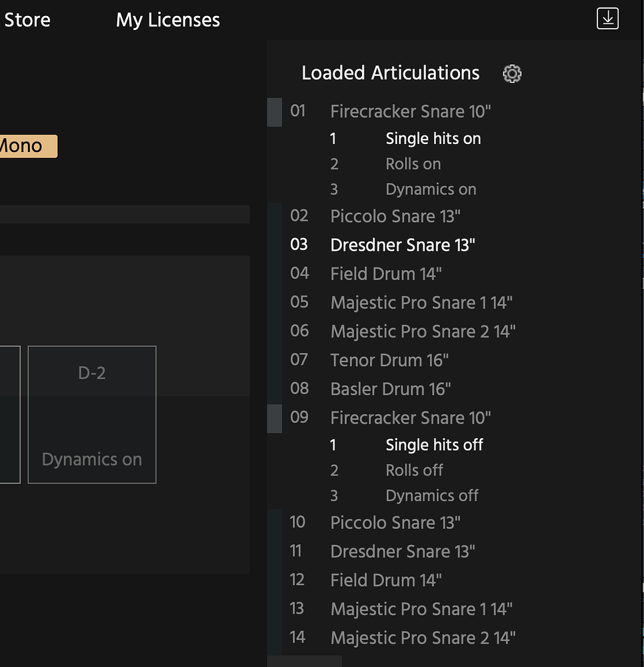The height and width of the screenshot is (667, 644).
Task: Select "Single hits off" under slot 09
Action: 434,445
